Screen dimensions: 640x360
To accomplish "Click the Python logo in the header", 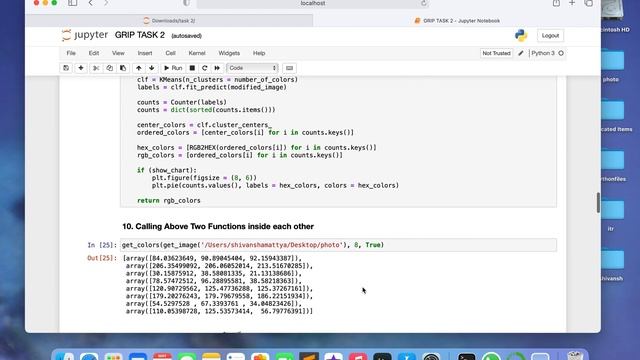I will coord(521,36).
